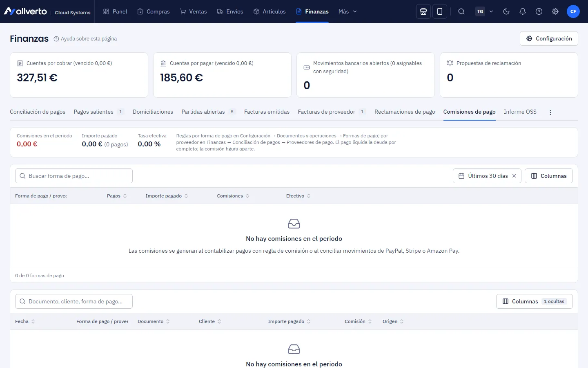Switch to Partidas abiertas tab
Image resolution: width=588 pixels, height=368 pixels.
point(209,112)
